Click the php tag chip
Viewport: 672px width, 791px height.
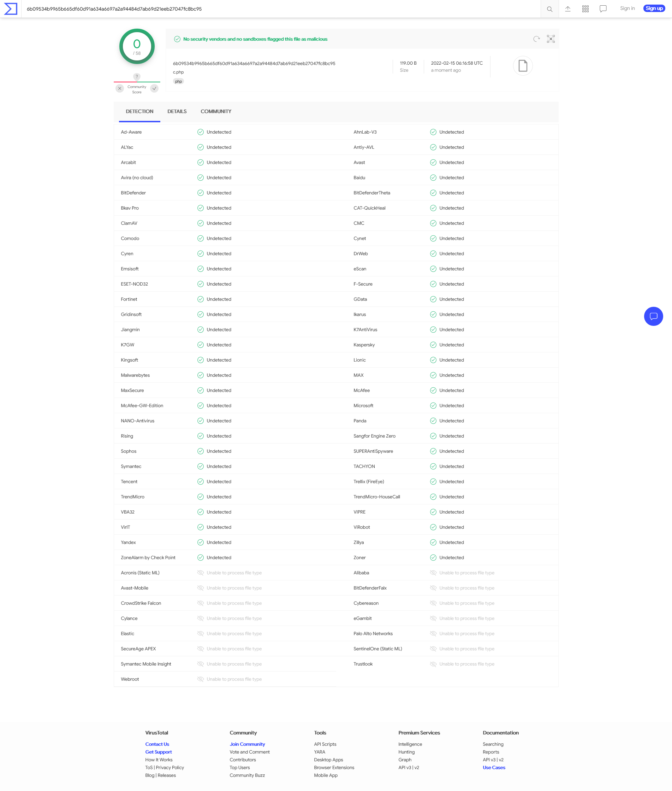178,81
